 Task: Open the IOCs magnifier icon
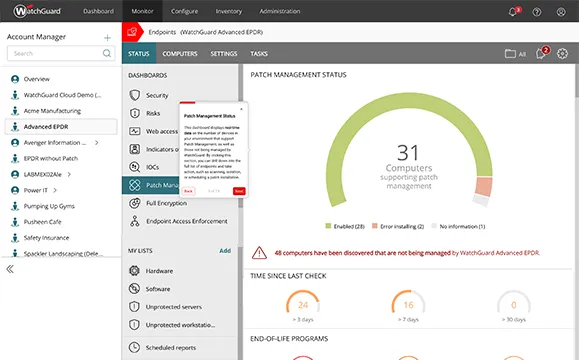(134, 167)
